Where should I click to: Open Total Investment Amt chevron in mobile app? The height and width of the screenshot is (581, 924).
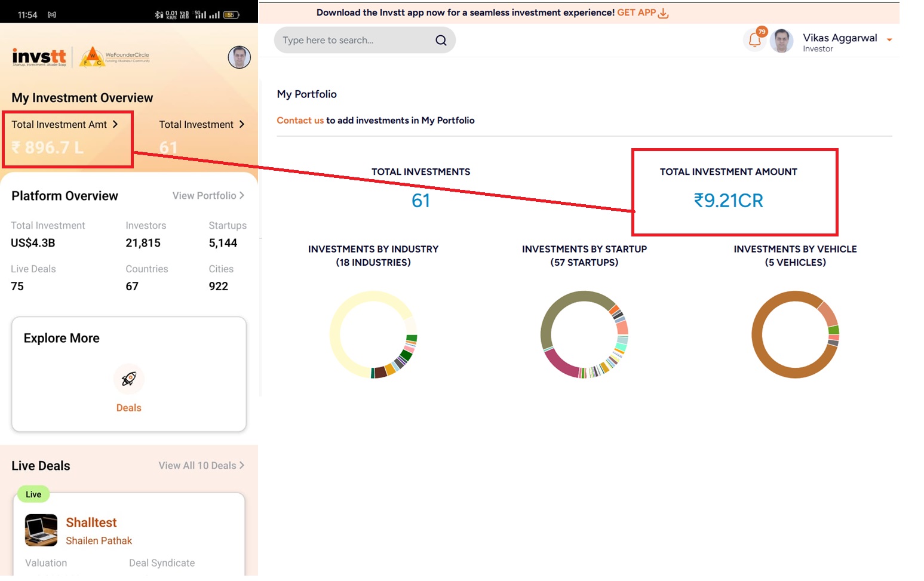point(115,124)
